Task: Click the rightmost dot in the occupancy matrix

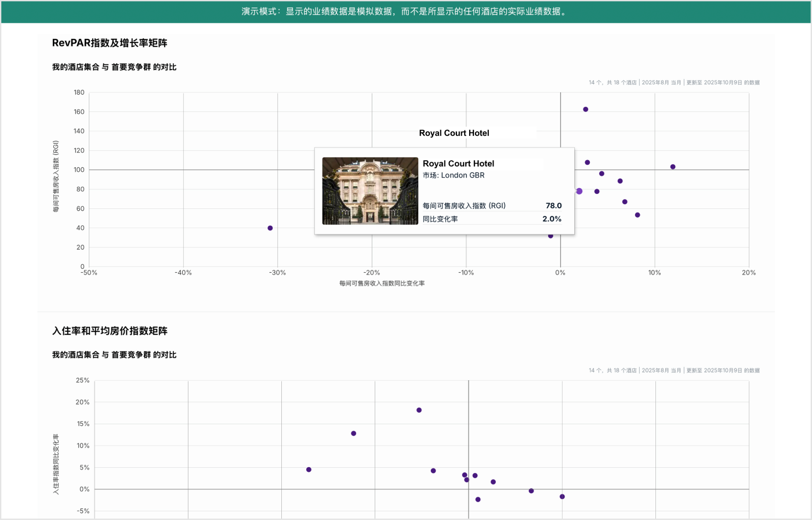Action: coord(562,497)
